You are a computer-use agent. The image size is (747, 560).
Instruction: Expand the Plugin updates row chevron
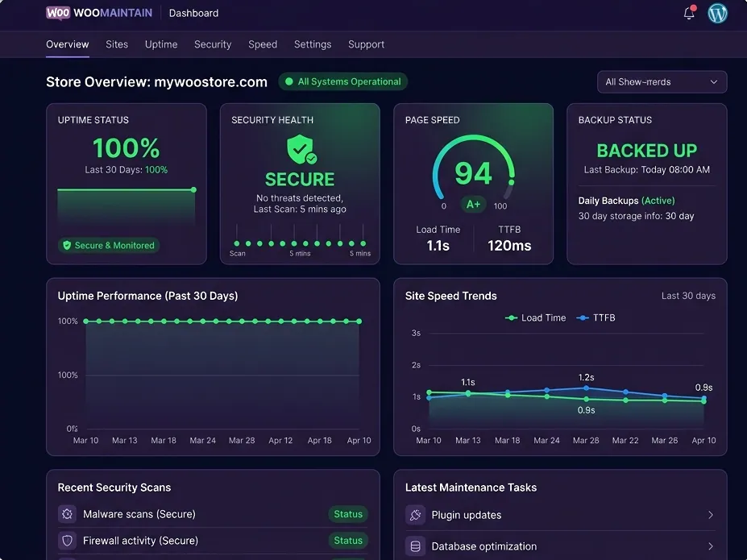[x=710, y=515]
